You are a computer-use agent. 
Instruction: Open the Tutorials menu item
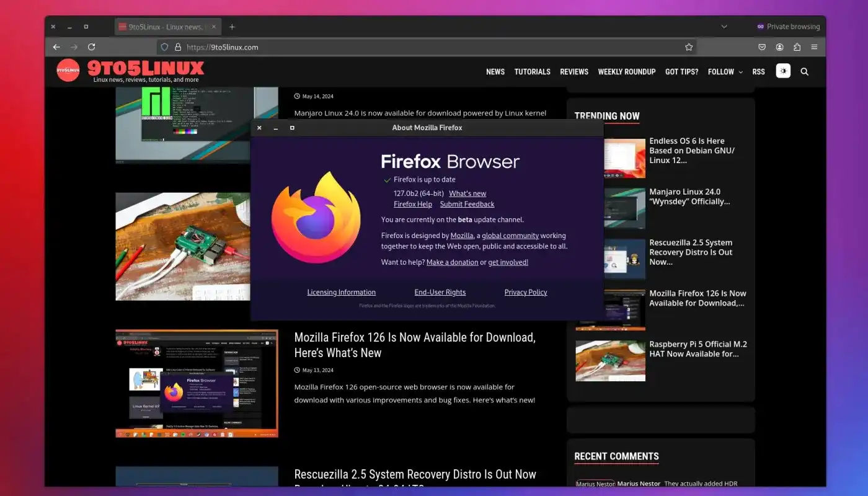533,72
